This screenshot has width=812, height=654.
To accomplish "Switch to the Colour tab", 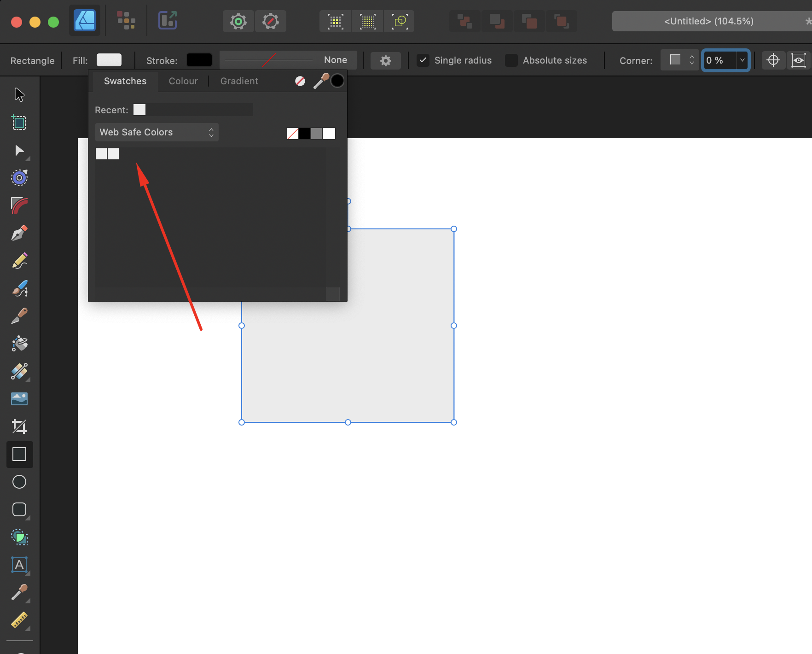I will [x=183, y=81].
